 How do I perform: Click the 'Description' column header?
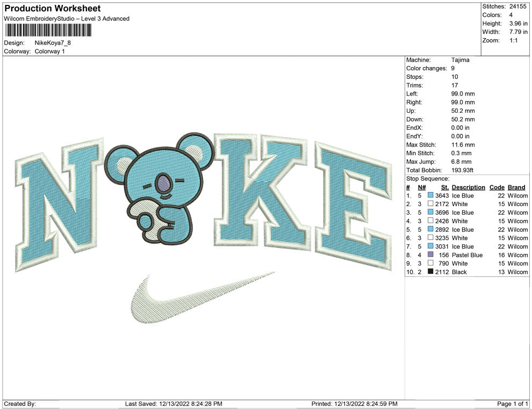pos(469,187)
